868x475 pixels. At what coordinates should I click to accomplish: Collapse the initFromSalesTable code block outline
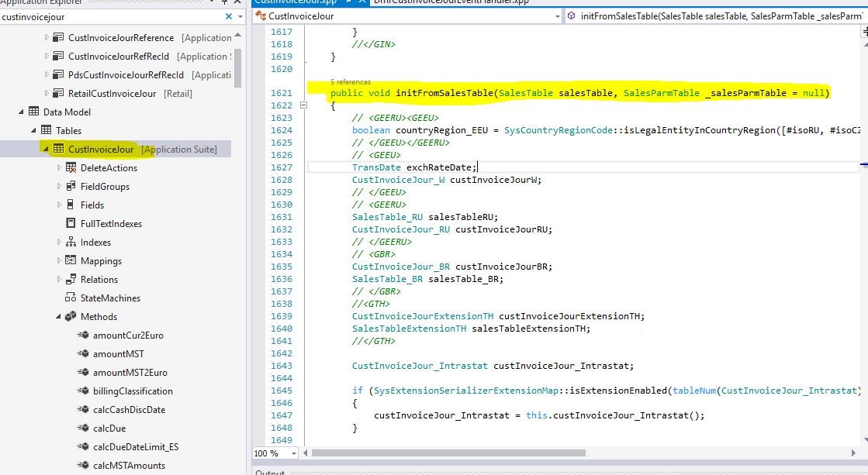pyautogui.click(x=303, y=105)
